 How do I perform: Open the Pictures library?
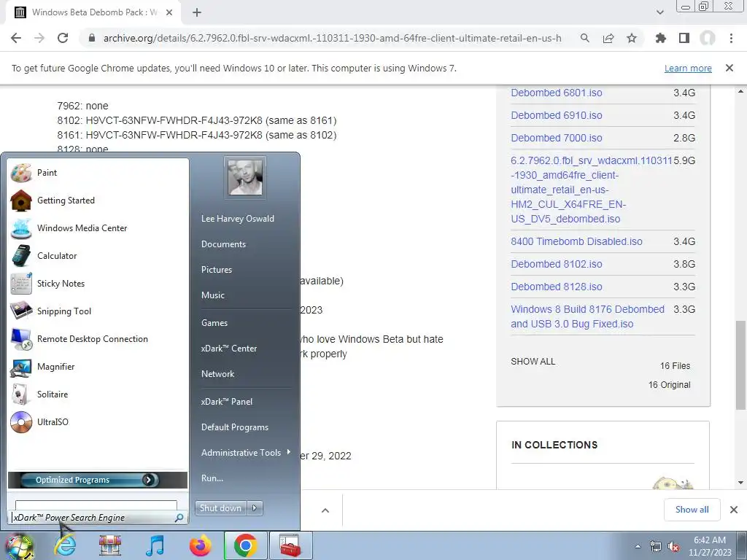click(x=216, y=270)
